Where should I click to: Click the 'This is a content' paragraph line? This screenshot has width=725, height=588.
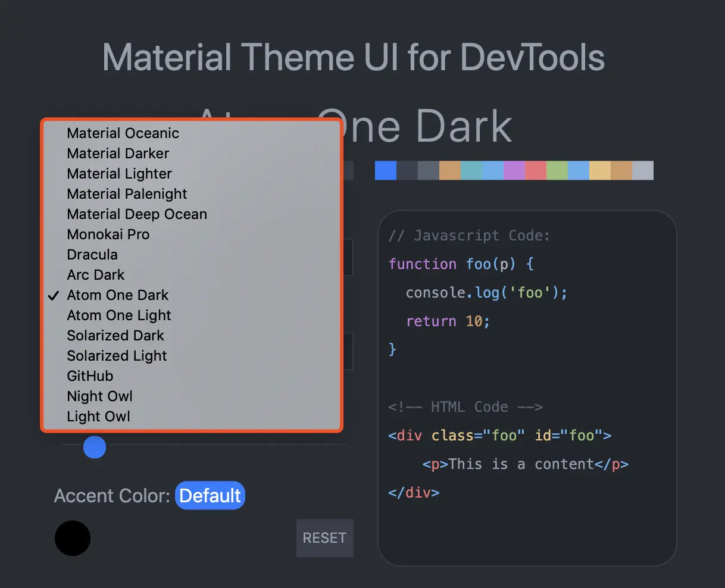(x=526, y=464)
